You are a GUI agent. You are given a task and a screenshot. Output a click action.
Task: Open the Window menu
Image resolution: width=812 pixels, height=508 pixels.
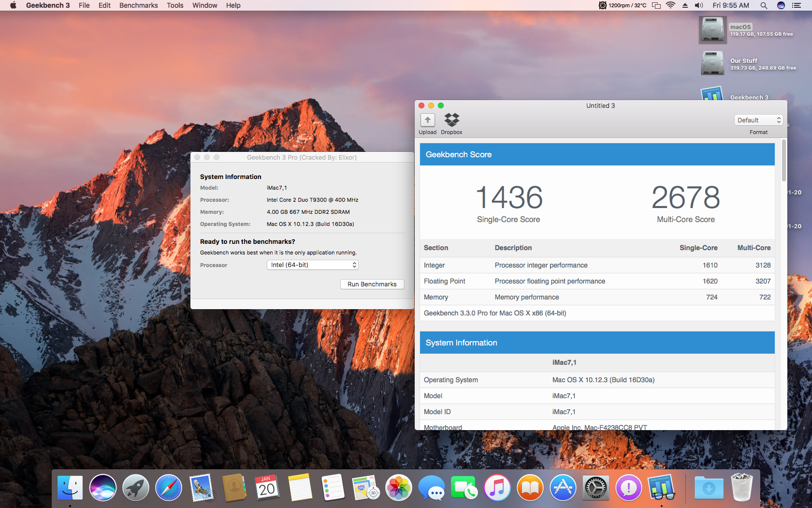205,5
